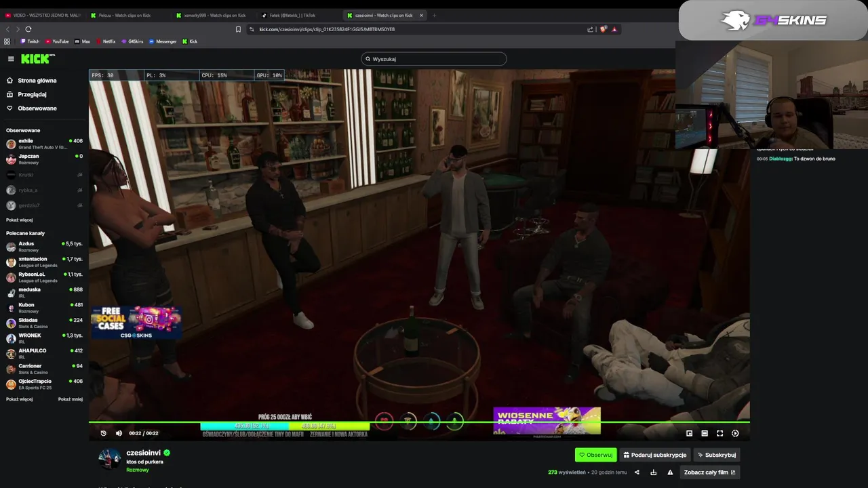The image size is (868, 488).
Task: Open recommended channel Skladas
Action: tap(44, 323)
